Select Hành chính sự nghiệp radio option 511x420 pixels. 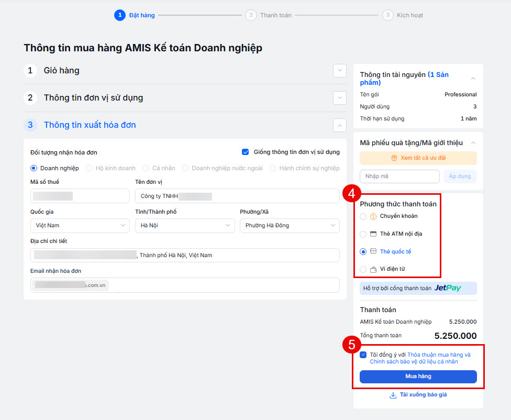273,168
